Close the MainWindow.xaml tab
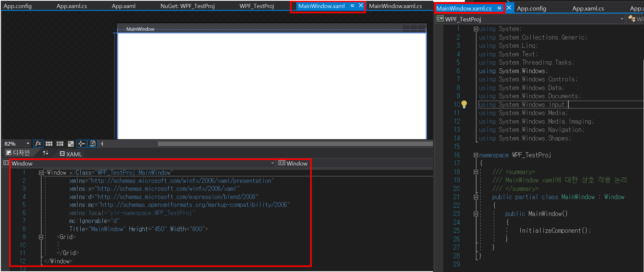 [x=361, y=5]
